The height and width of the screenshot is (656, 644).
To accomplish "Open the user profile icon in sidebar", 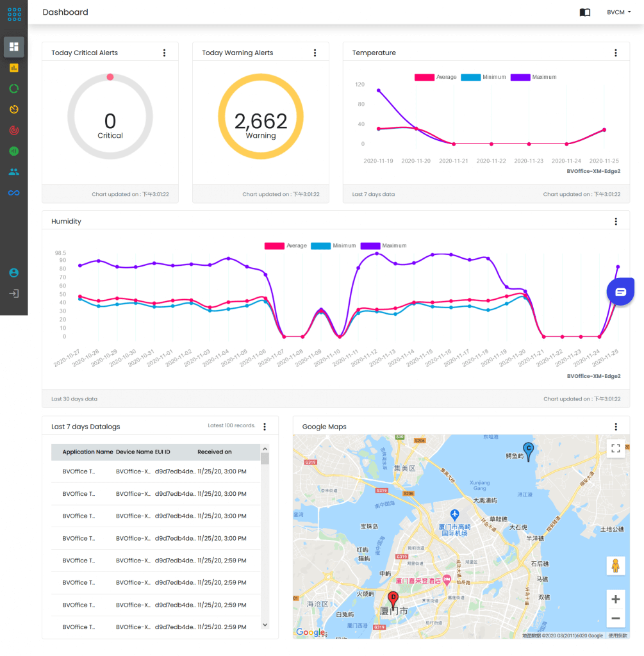I will pos(14,272).
